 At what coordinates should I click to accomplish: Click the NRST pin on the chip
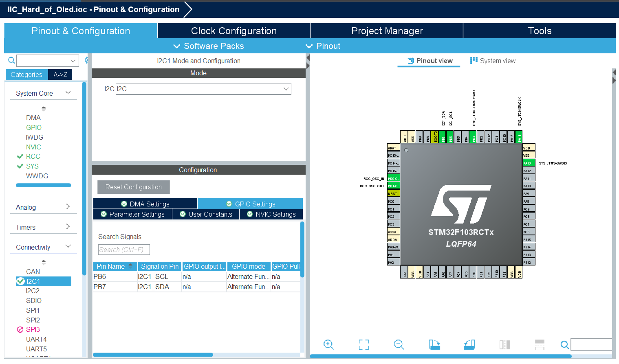pyautogui.click(x=393, y=193)
